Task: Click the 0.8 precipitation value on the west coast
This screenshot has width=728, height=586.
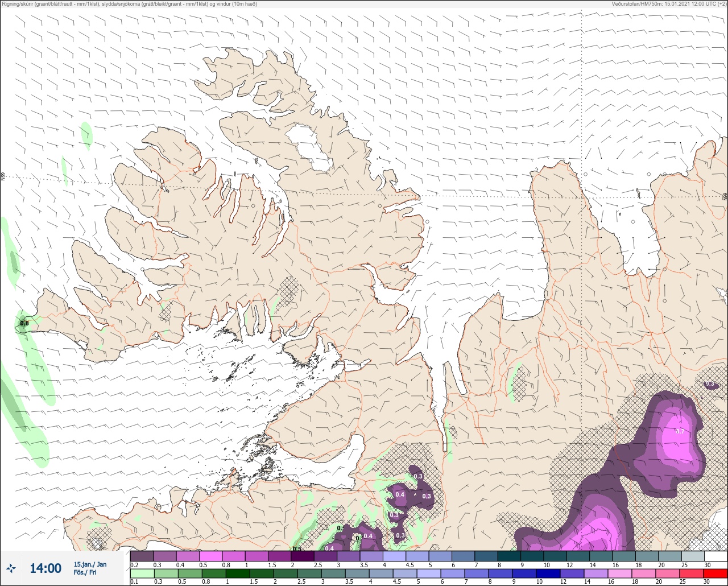Action: 24,324
